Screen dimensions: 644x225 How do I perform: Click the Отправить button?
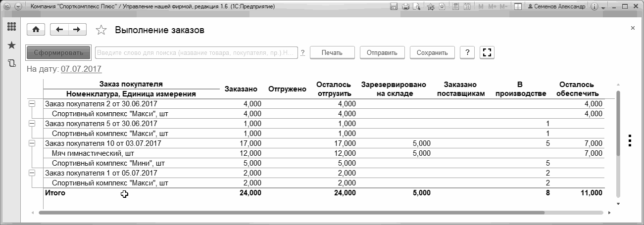point(382,52)
